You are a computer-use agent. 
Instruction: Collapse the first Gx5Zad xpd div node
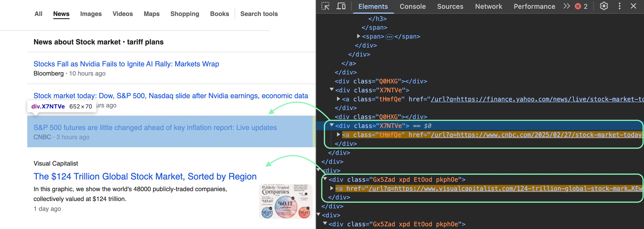[x=325, y=179]
